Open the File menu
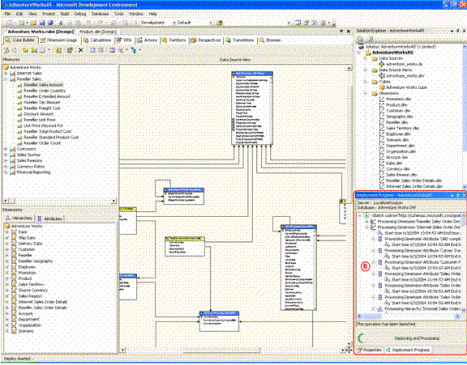Image resolution: width=467 pixels, height=365 pixels. (7, 14)
